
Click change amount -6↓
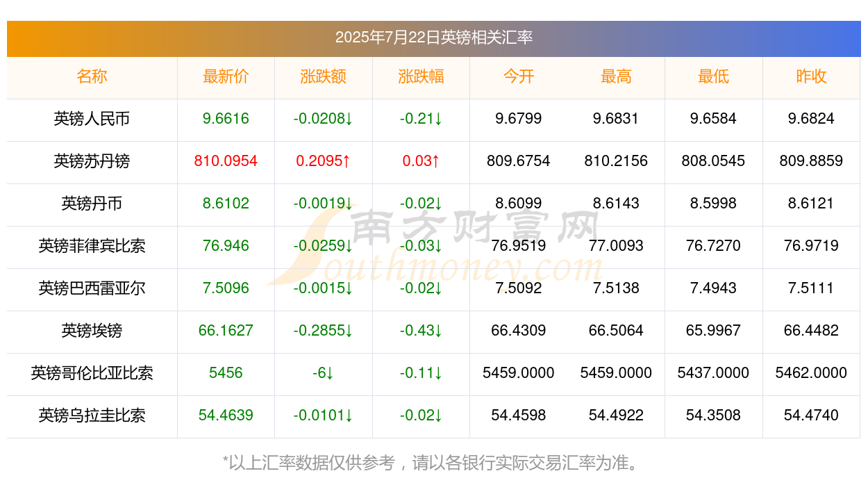coord(324,373)
